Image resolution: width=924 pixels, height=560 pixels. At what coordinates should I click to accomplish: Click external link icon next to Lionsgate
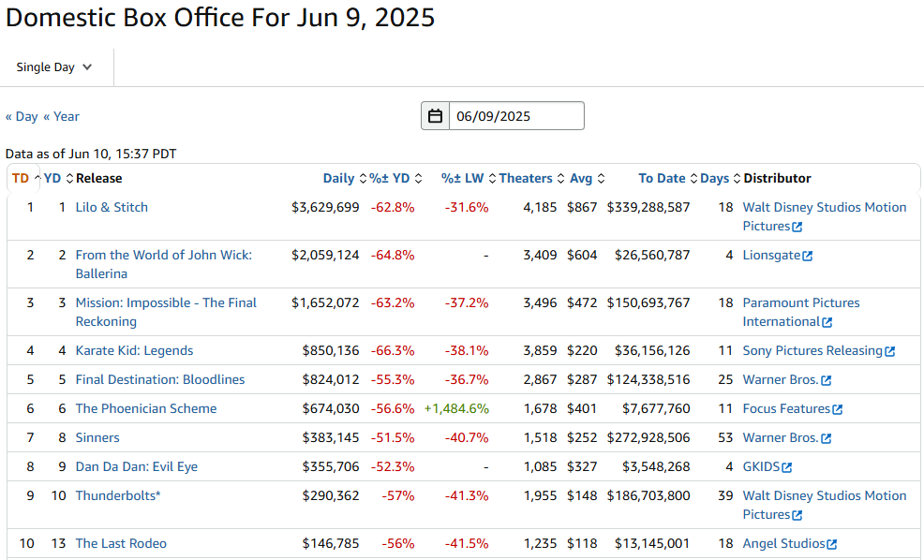[807, 257]
